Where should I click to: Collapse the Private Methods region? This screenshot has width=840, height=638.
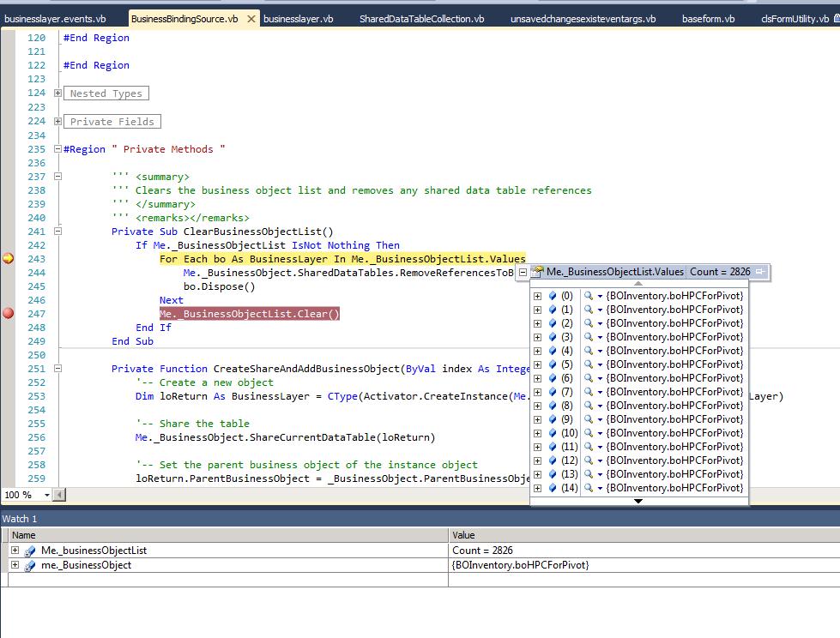click(x=57, y=149)
